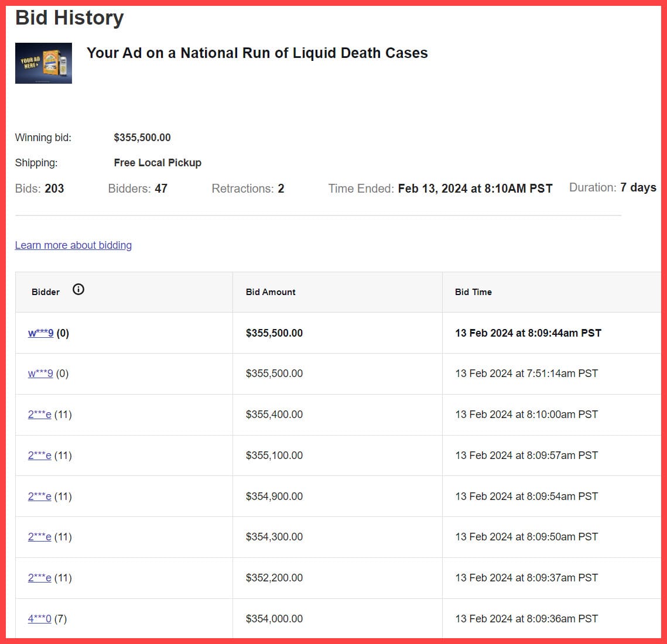Click the Time Ended date Feb 13, 2024

(475, 189)
